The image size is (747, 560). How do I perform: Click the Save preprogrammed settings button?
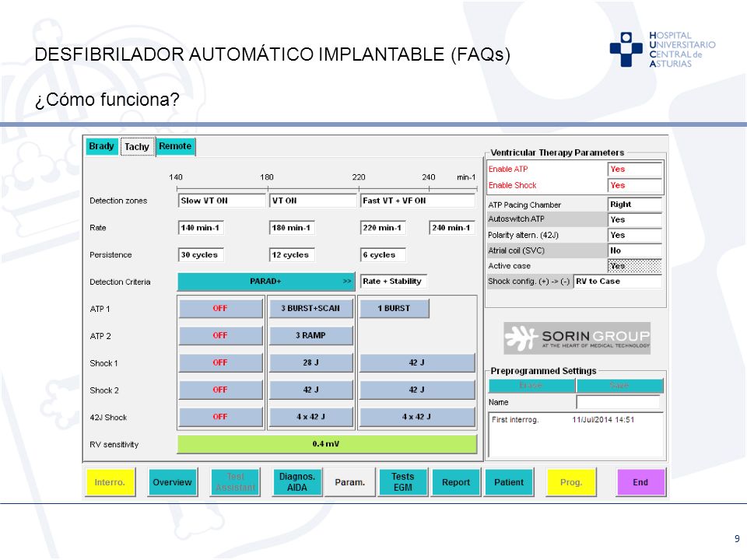click(x=620, y=385)
